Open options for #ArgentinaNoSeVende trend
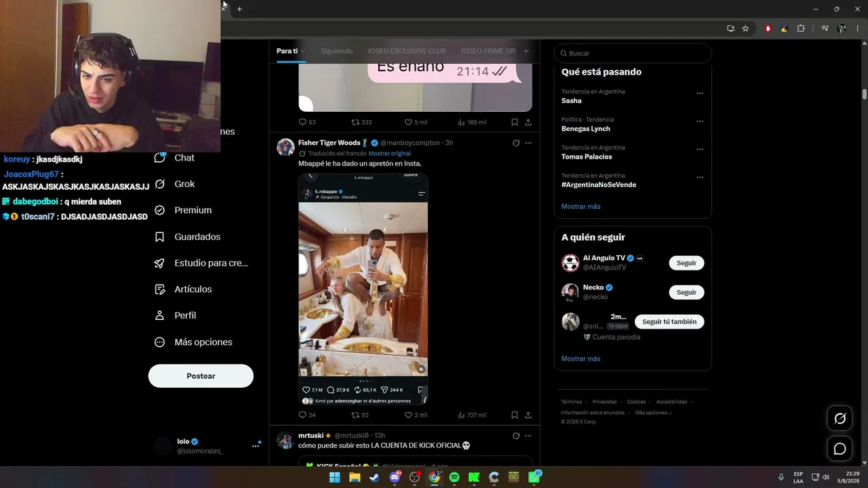 (700, 178)
